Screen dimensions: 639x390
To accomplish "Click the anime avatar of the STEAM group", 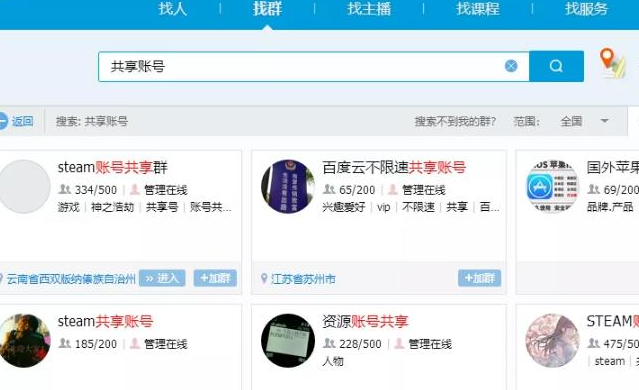I will tap(553, 341).
